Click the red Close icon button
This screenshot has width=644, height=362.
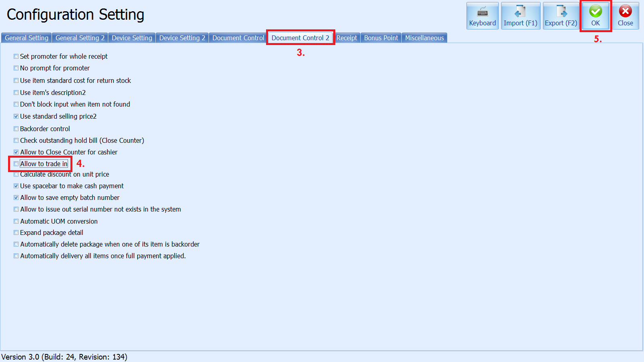[x=625, y=16]
